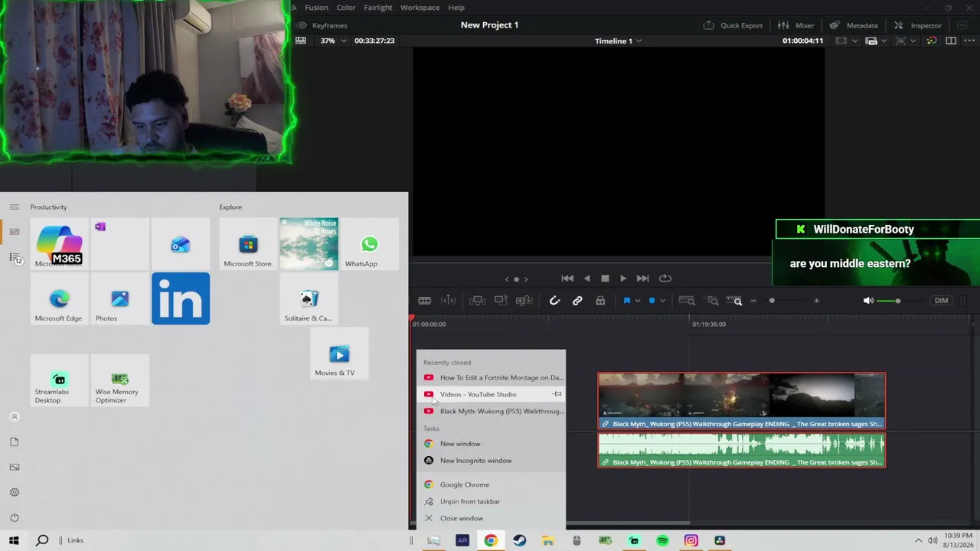Image resolution: width=980 pixels, height=551 pixels.
Task: Select 'New Incognito window' in Chrome jump list
Action: (491, 461)
